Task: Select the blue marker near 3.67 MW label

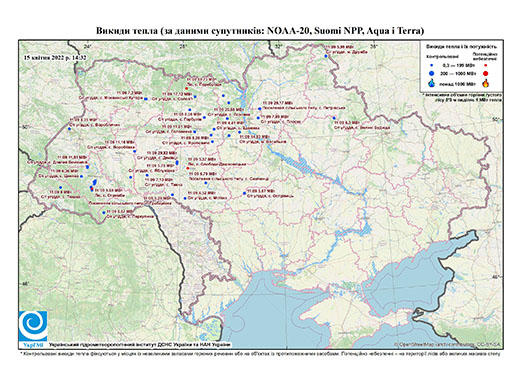Action: (x=244, y=193)
